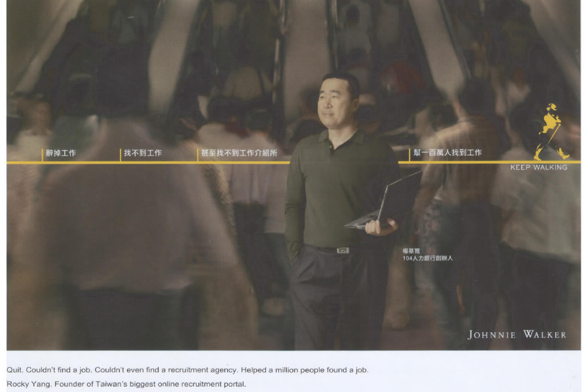Click the yellow tick before 找不到工作

pyautogui.click(x=120, y=155)
